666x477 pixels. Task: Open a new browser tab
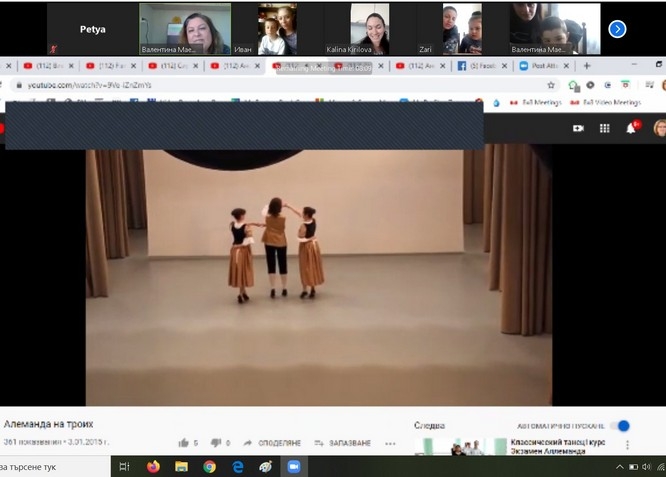[587, 66]
